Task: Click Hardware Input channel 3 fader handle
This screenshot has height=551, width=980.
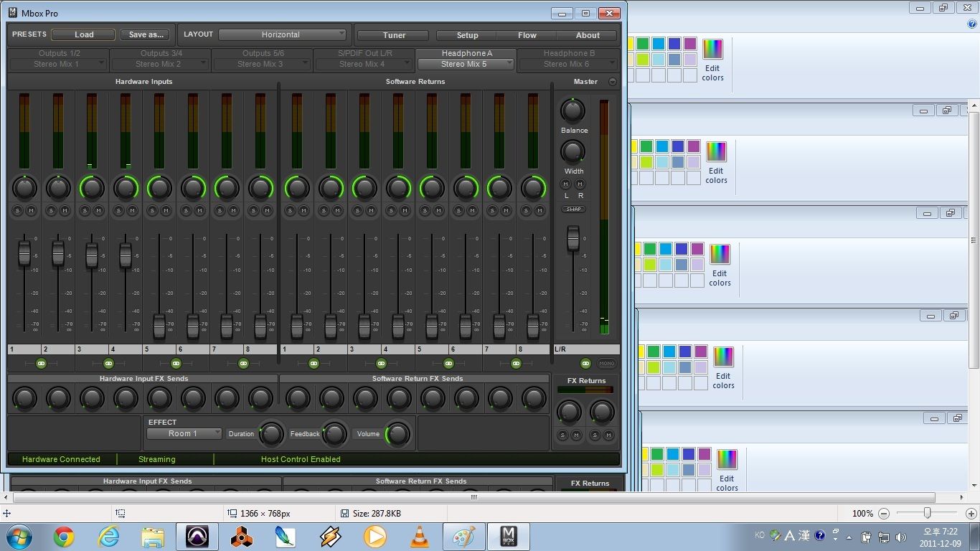Action: pyautogui.click(x=92, y=255)
